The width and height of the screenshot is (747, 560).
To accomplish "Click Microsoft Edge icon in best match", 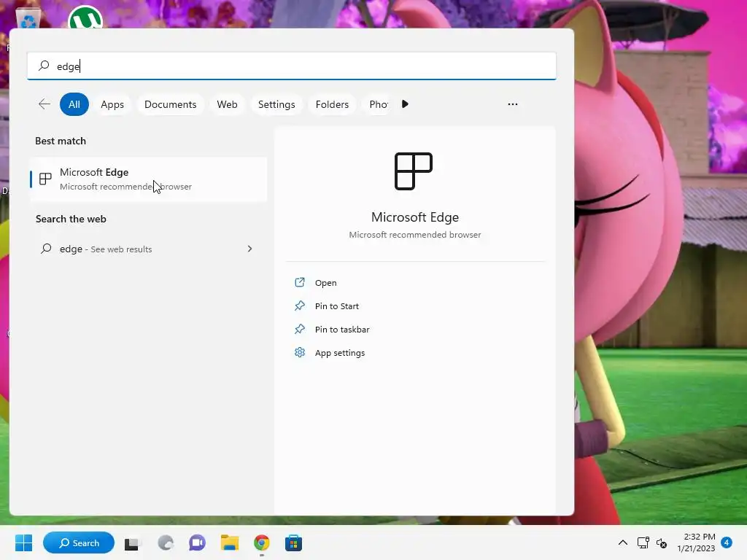I will point(45,179).
